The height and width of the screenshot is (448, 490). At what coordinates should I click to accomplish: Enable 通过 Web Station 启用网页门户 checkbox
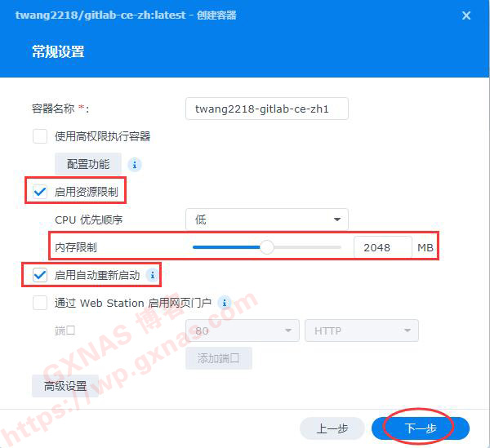pyautogui.click(x=40, y=303)
